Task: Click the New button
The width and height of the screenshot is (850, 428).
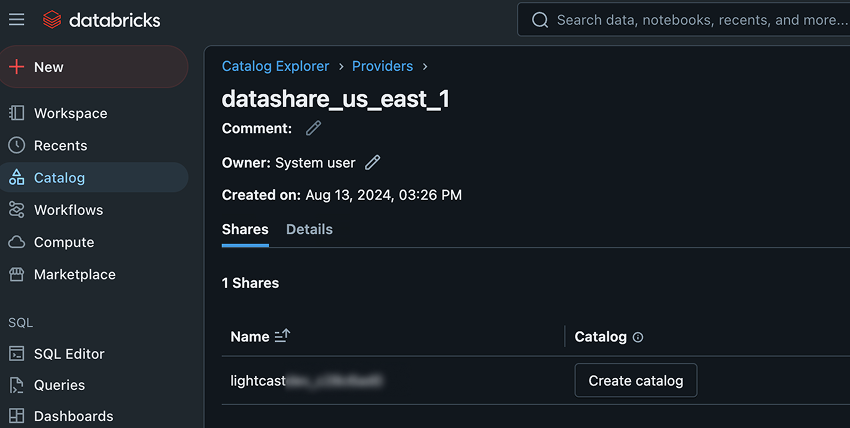Action: 94,67
